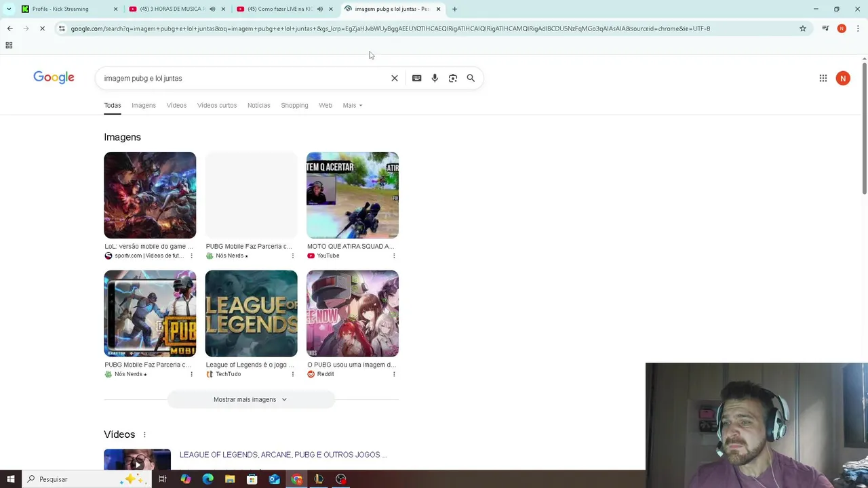Close the imagem pubg e lol juntas tab
Image resolution: width=868 pixels, height=488 pixels.
pos(438,9)
